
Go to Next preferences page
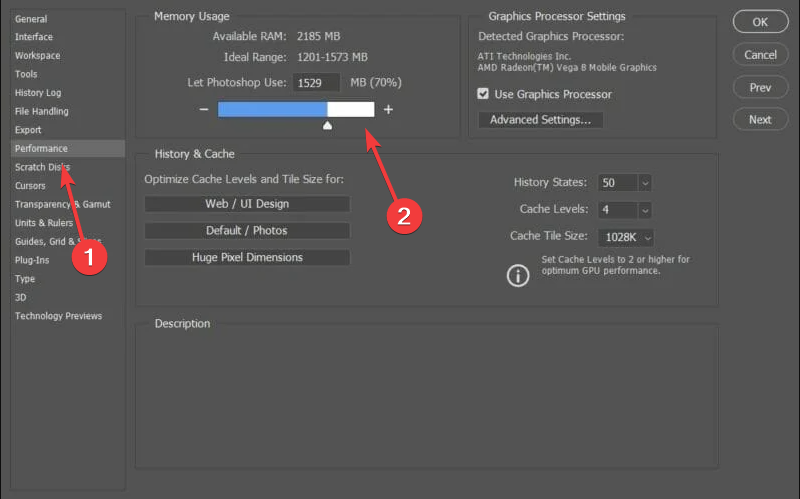[760, 119]
